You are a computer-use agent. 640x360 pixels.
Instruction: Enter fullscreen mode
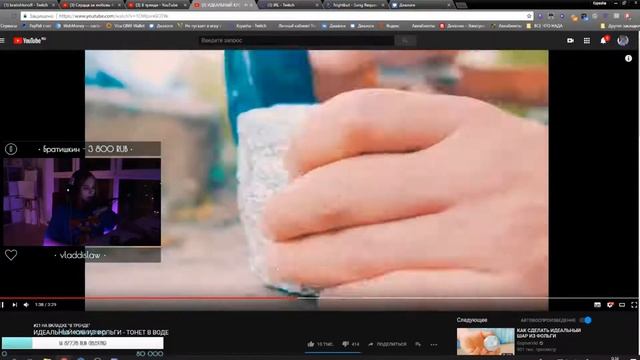[634, 304]
